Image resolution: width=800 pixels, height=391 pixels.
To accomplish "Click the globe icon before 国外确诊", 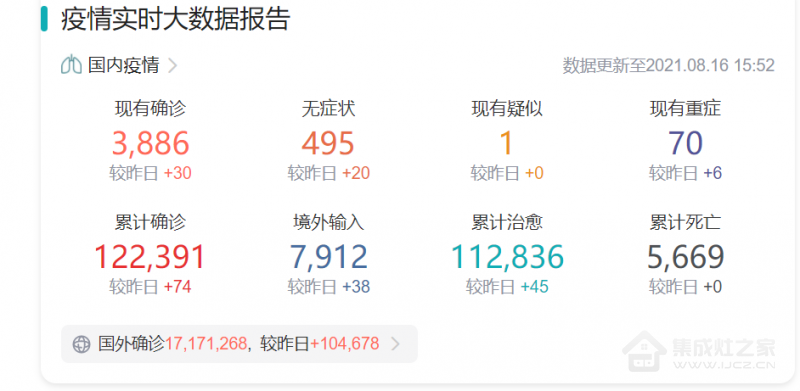I will coord(81,344).
